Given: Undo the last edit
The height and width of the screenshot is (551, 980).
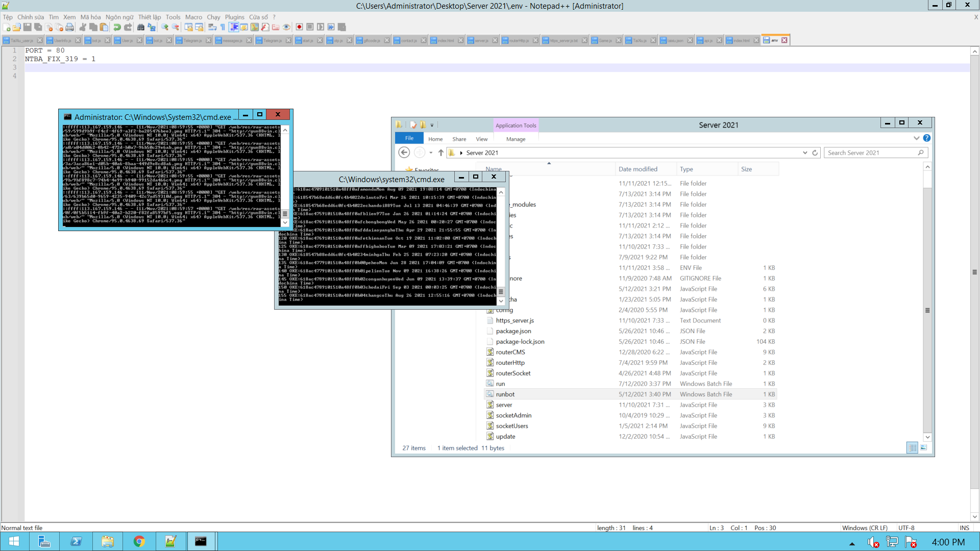Looking at the screenshot, I should pos(117,27).
